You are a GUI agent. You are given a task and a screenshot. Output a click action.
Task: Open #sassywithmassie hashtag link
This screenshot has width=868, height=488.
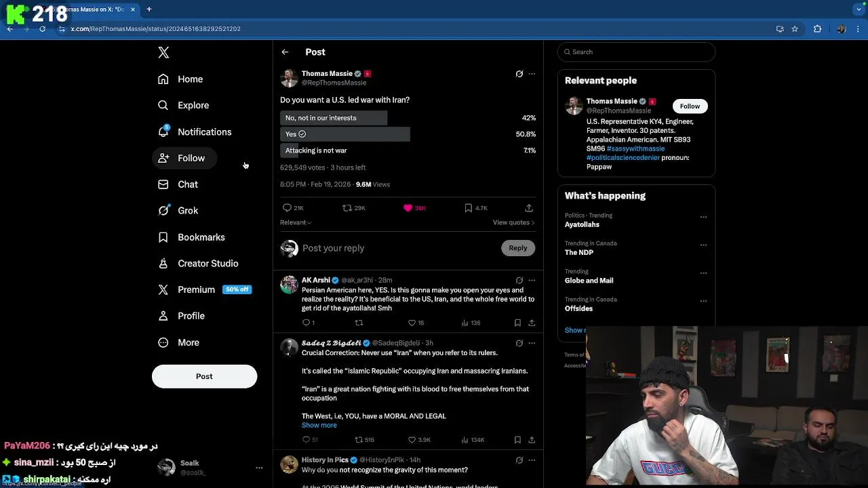click(635, 148)
